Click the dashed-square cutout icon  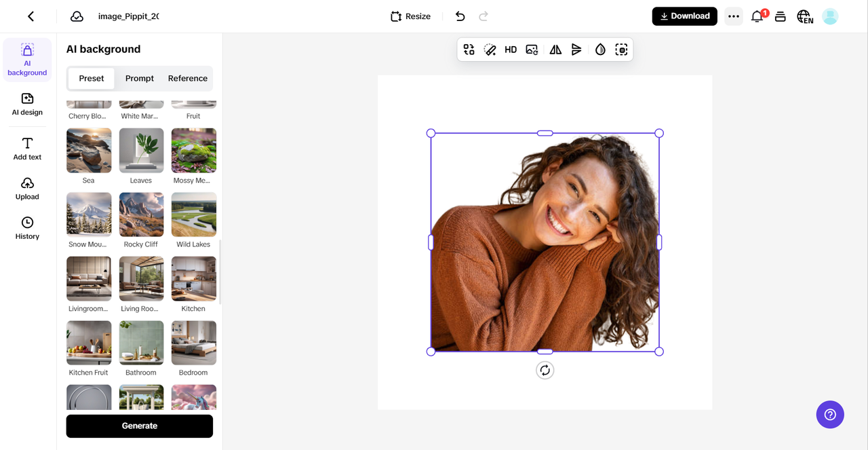[x=621, y=50]
